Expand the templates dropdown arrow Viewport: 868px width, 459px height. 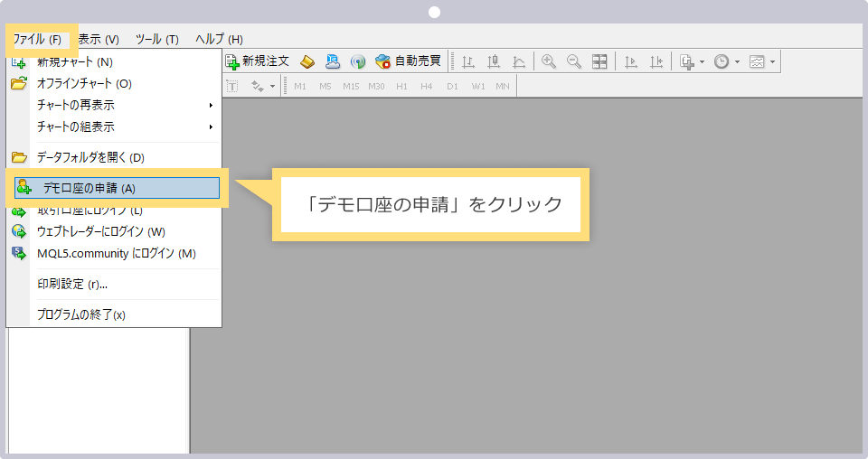(x=773, y=62)
